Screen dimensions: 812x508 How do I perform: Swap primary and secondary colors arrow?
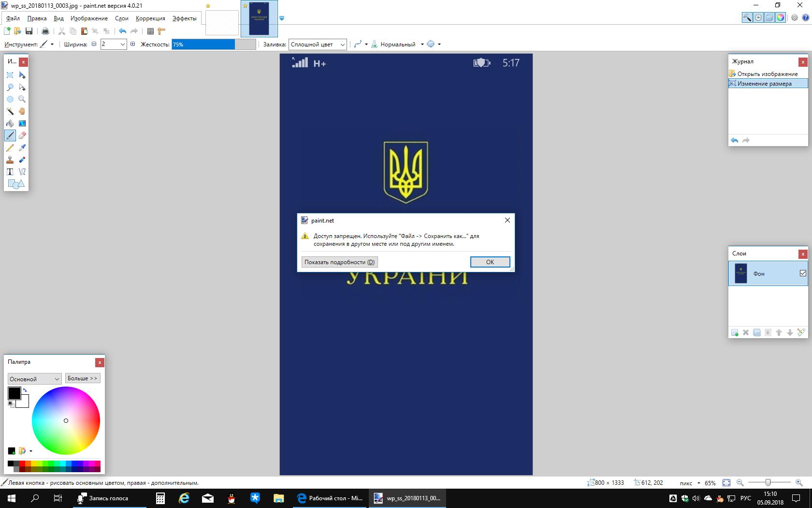(x=25, y=390)
